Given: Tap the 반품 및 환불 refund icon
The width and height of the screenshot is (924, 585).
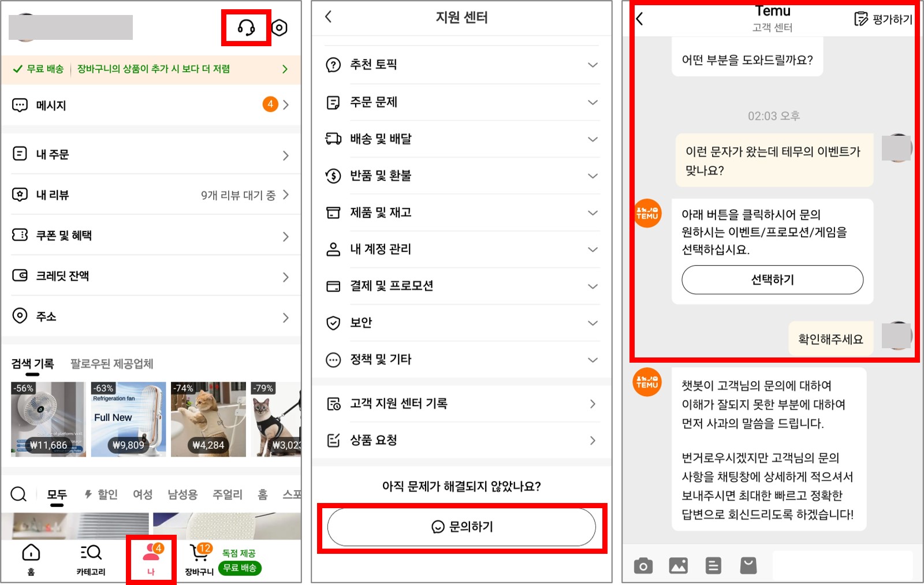Looking at the screenshot, I should click(333, 176).
